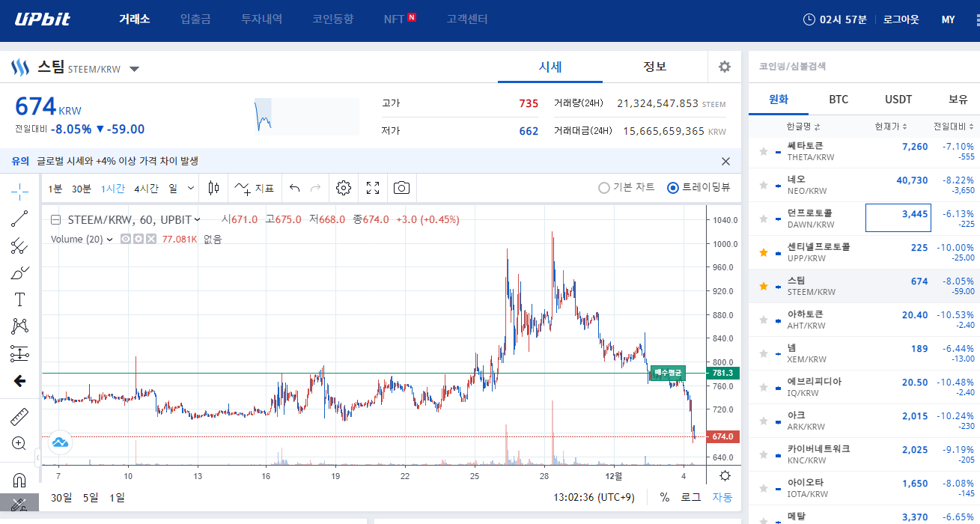The height and width of the screenshot is (524, 980).
Task: Undo last chart action
Action: point(295,188)
